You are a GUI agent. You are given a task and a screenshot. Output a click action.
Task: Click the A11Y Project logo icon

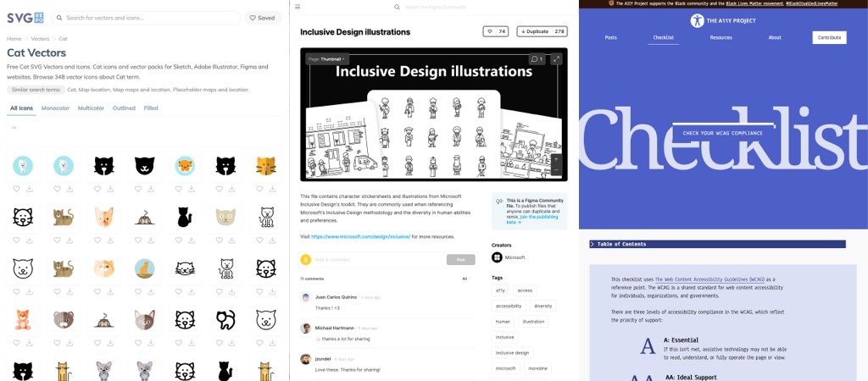click(x=697, y=19)
